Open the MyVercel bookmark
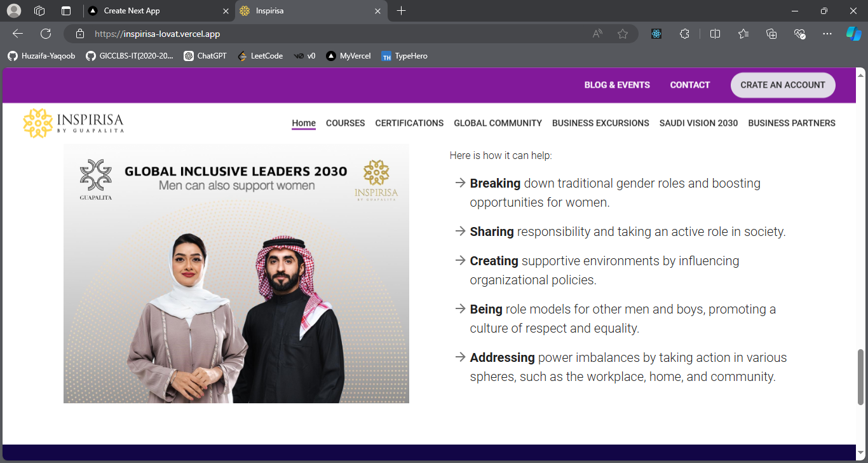This screenshot has height=463, width=868. 348,56
